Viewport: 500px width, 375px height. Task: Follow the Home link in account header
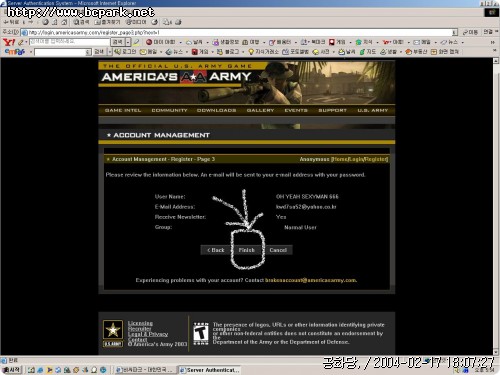[340, 159]
